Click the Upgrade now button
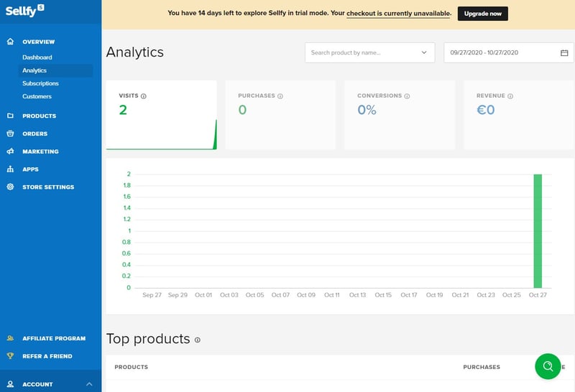The height and width of the screenshot is (392, 575). pos(482,13)
